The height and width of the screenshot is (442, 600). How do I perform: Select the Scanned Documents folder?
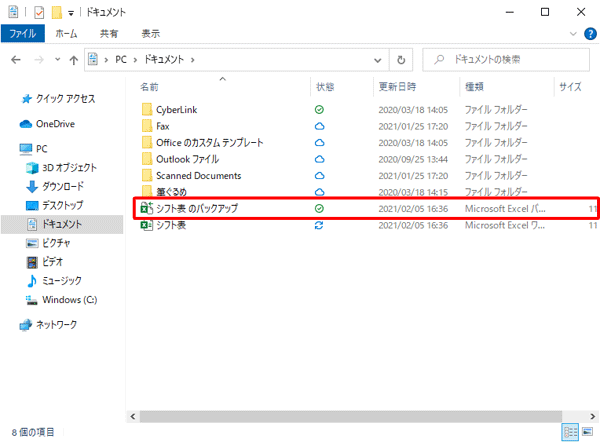[x=199, y=176]
